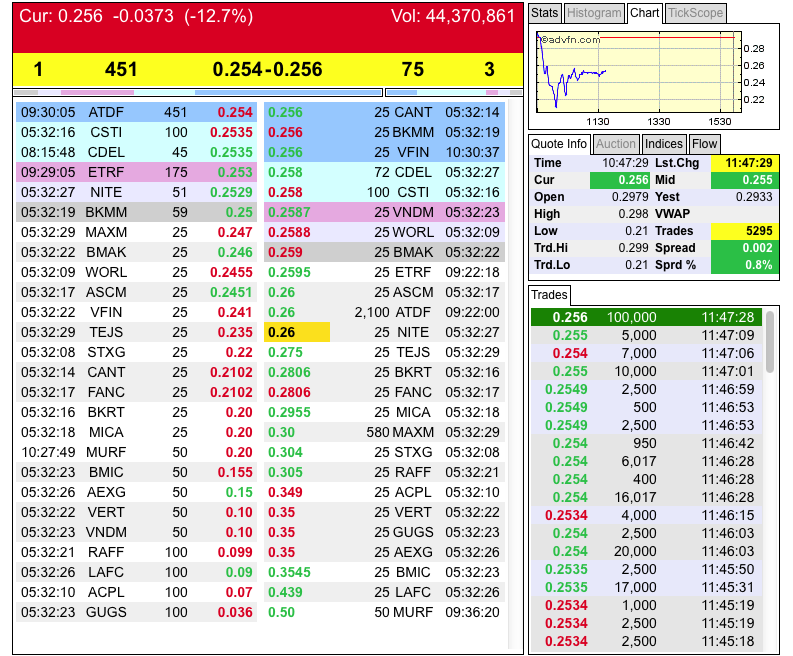Click the MAXM ask of 580
The width and height of the screenshot is (793, 656).
point(384,432)
